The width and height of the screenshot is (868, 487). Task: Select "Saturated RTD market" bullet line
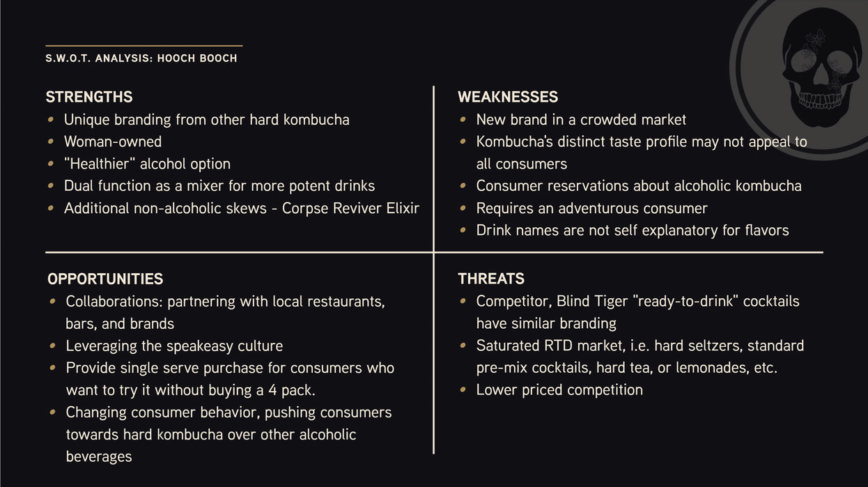tap(640, 346)
